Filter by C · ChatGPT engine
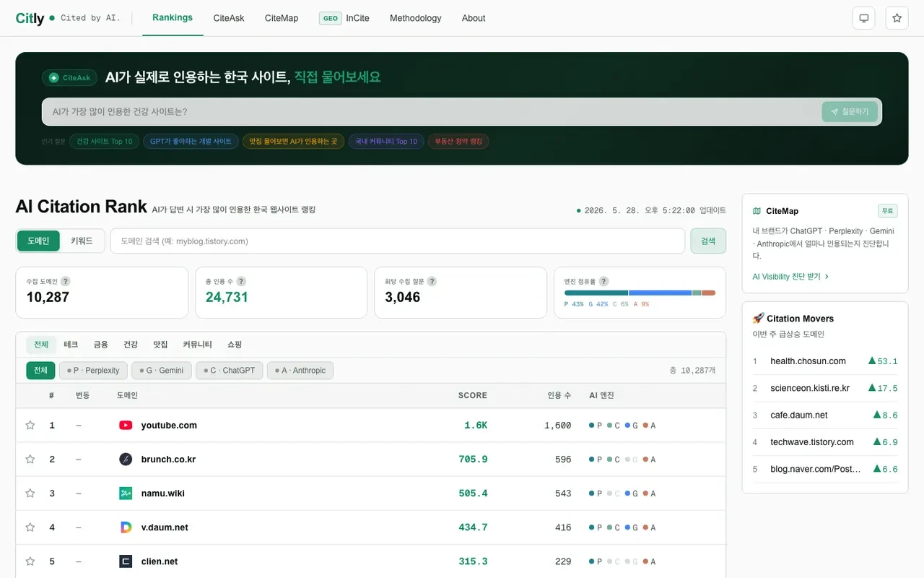Viewport: 924px width, 578px height. pyautogui.click(x=230, y=371)
